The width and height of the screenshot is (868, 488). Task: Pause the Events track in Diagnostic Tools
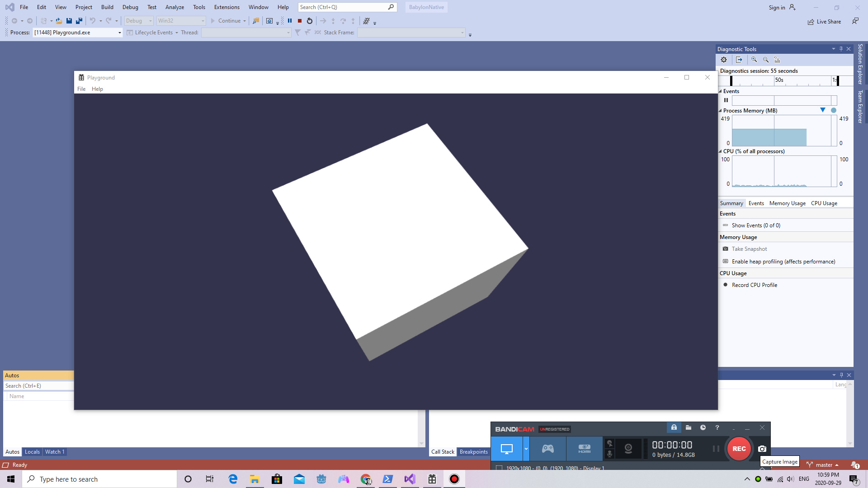coord(726,100)
